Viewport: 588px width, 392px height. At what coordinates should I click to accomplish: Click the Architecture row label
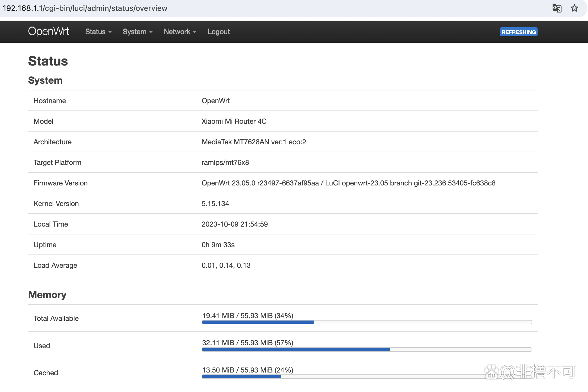point(53,142)
